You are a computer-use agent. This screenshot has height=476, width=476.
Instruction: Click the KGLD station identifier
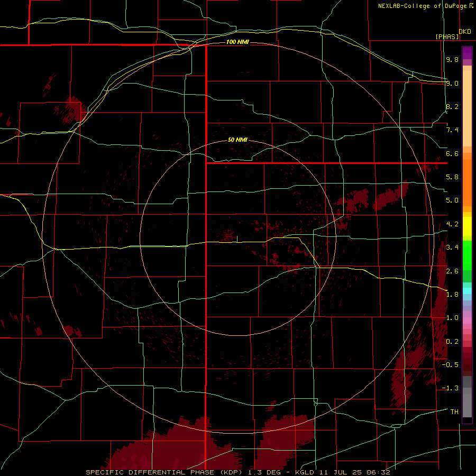[305, 472]
